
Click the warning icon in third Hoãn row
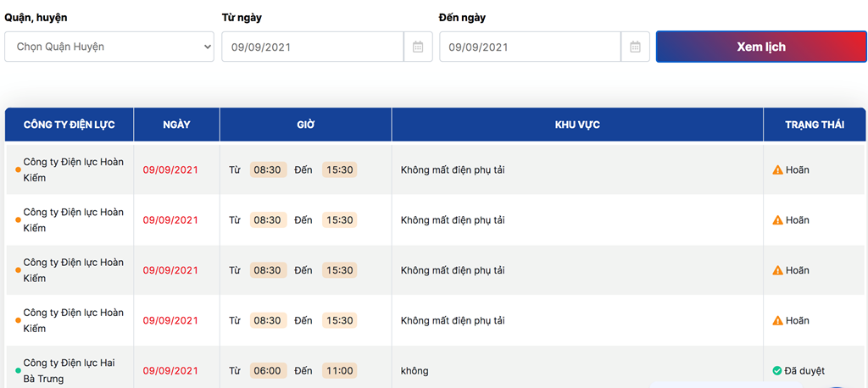(778, 270)
